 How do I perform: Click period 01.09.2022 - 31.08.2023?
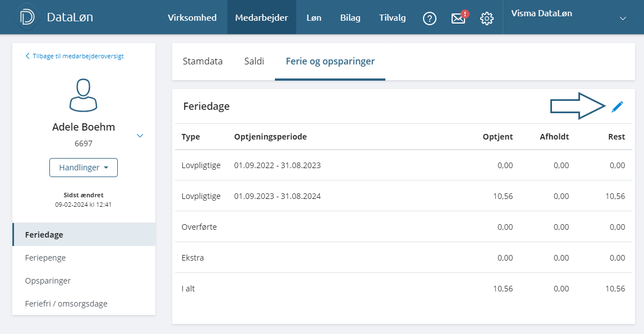coord(277,165)
